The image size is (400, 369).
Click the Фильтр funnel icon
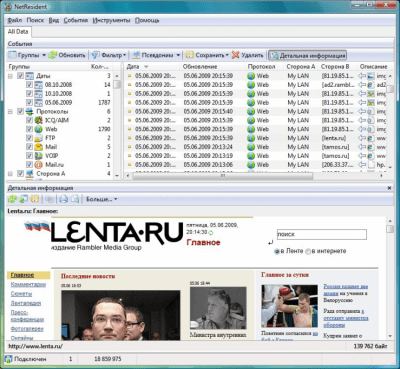[x=95, y=55]
